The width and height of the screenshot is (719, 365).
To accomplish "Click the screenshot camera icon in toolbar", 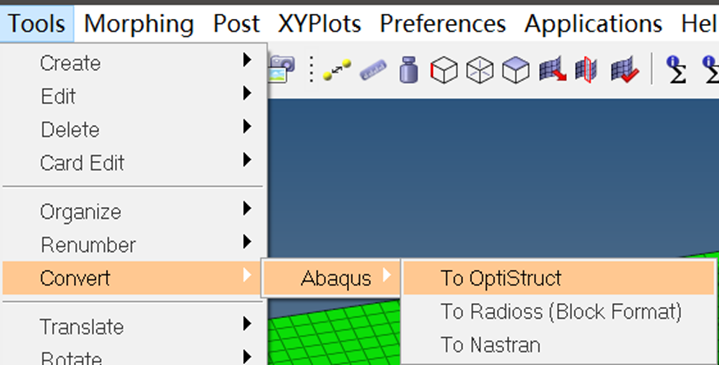I will (282, 69).
